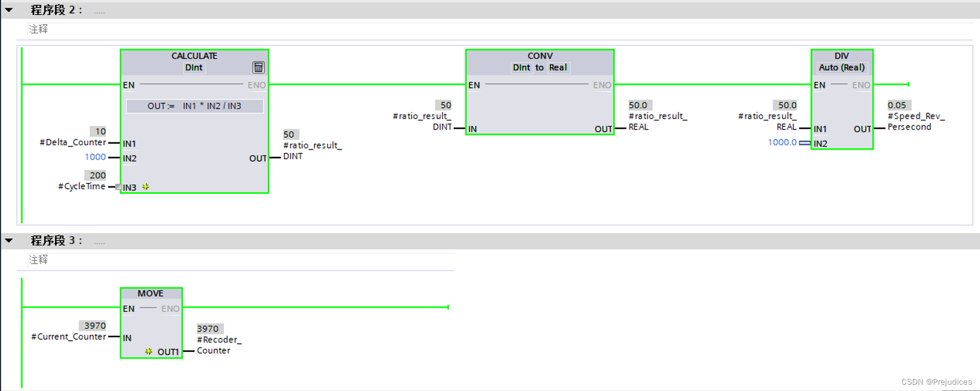The height and width of the screenshot is (391, 980).
Task: Open the Real target type in CONV block
Action: [x=557, y=67]
